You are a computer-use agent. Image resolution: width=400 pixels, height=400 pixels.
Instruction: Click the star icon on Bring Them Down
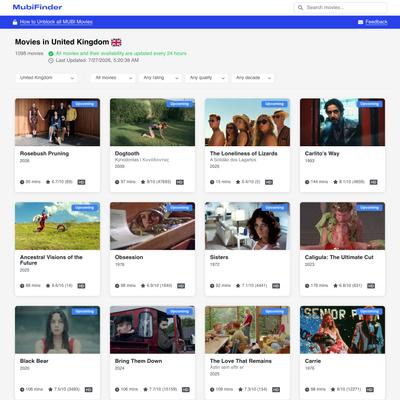[146, 389]
